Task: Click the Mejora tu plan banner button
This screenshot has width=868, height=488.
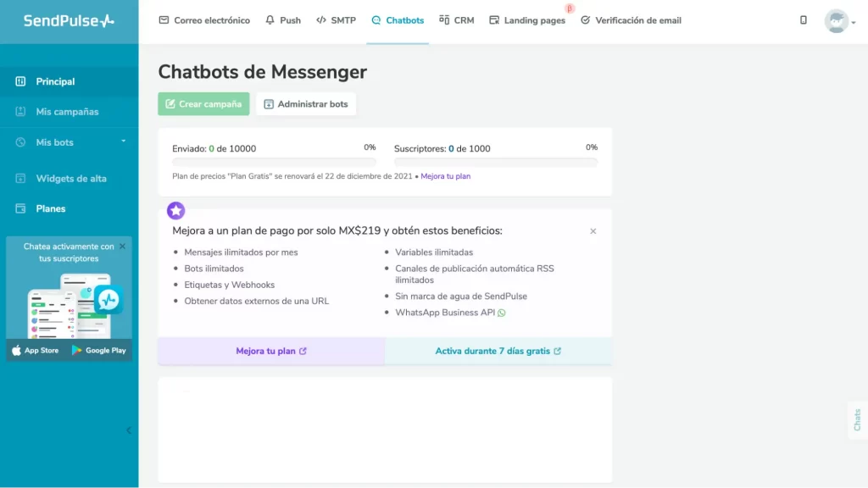Action: [x=271, y=352]
